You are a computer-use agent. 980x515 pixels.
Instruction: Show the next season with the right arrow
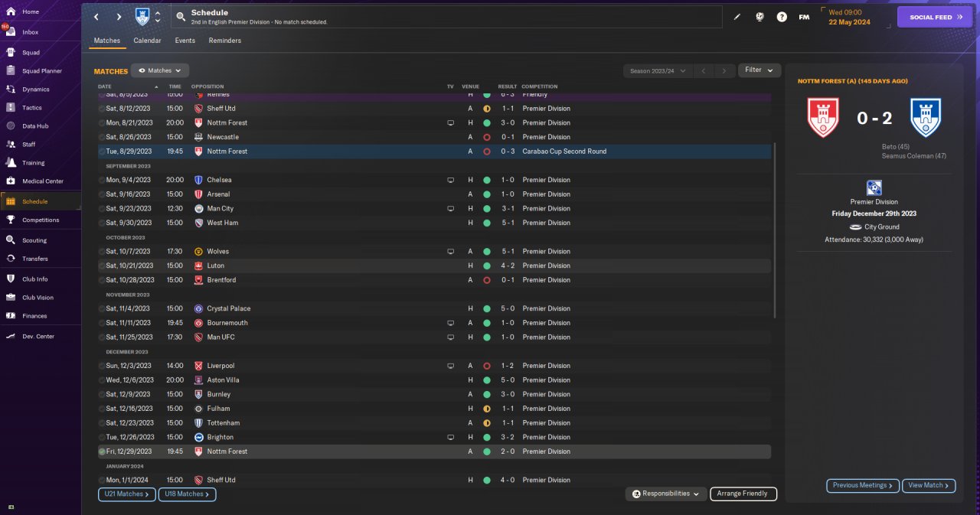724,70
